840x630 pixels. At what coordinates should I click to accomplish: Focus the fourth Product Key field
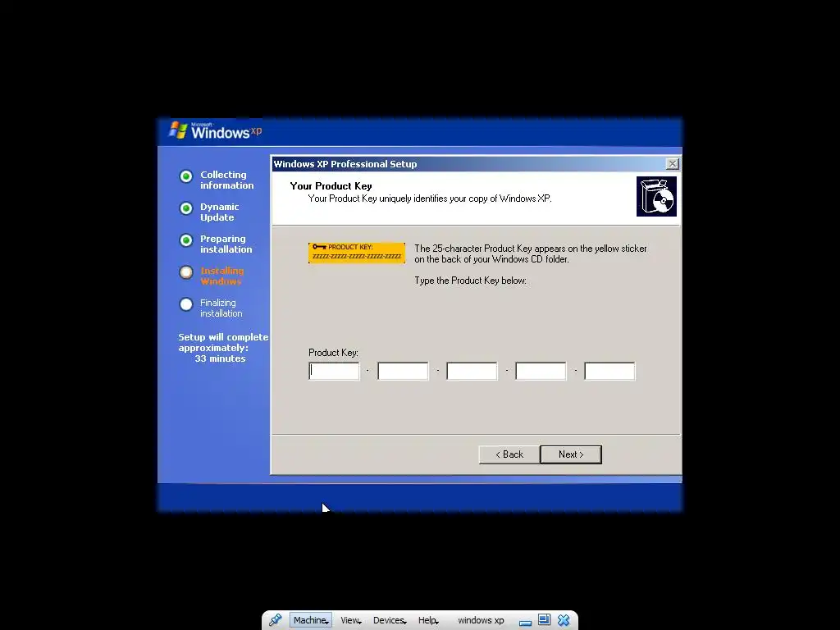click(541, 371)
